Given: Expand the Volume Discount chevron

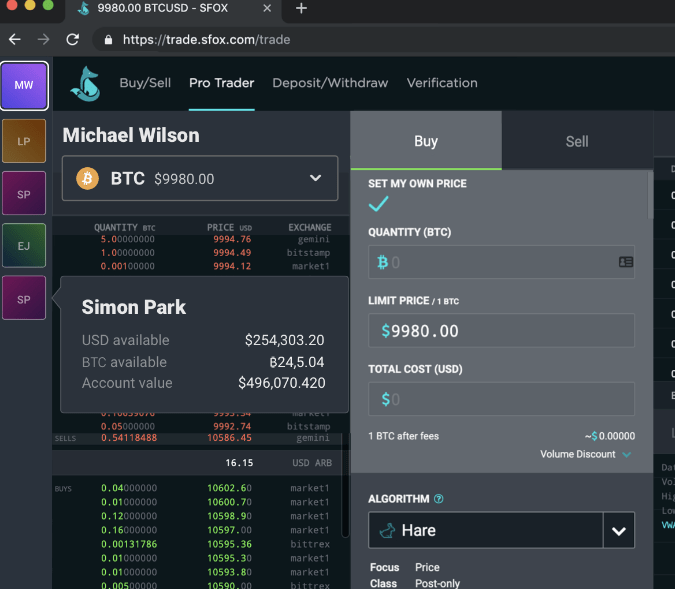Looking at the screenshot, I should (x=627, y=455).
